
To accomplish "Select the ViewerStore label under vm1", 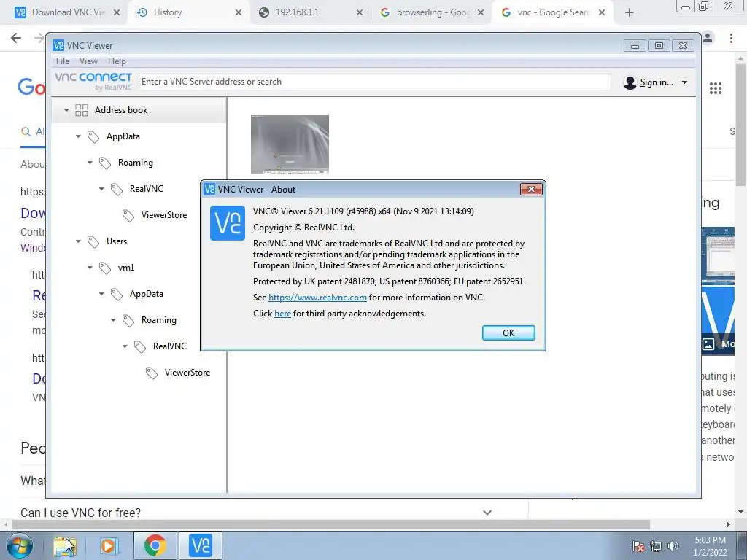I will point(187,373).
